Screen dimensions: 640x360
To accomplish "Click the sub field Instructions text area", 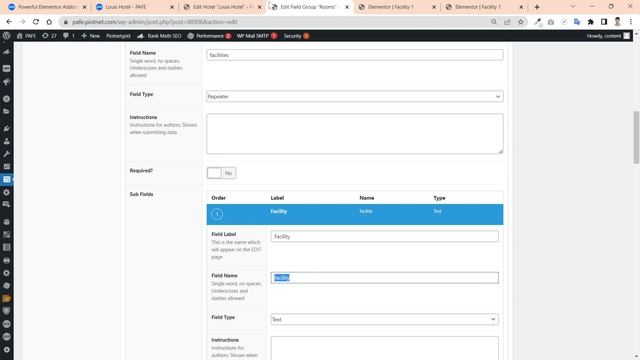I will point(384,348).
